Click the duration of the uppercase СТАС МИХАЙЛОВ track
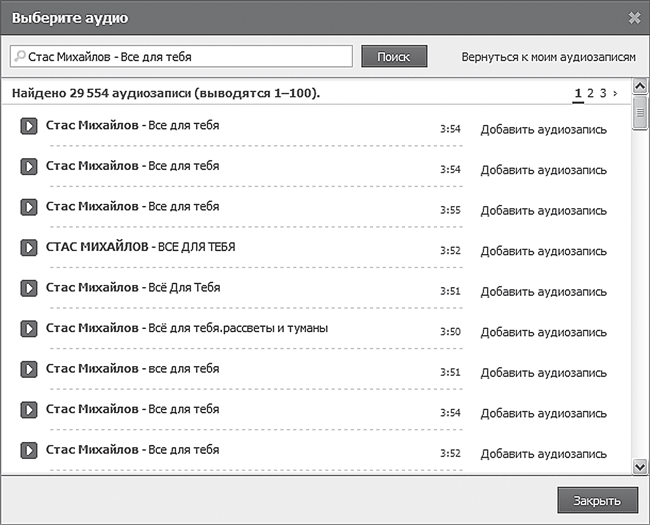This screenshot has width=650, height=525. click(450, 251)
